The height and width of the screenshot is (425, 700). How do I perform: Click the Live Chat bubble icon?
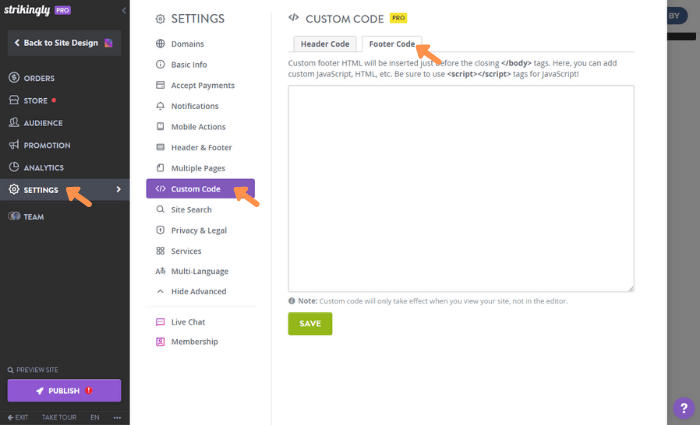click(160, 322)
